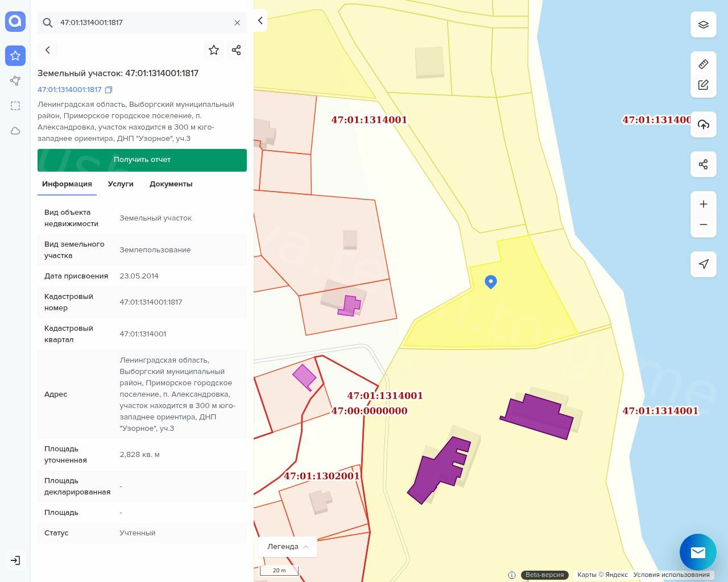This screenshot has height=582, width=728.
Task: Add land plot to favorites star
Action: [x=214, y=50]
